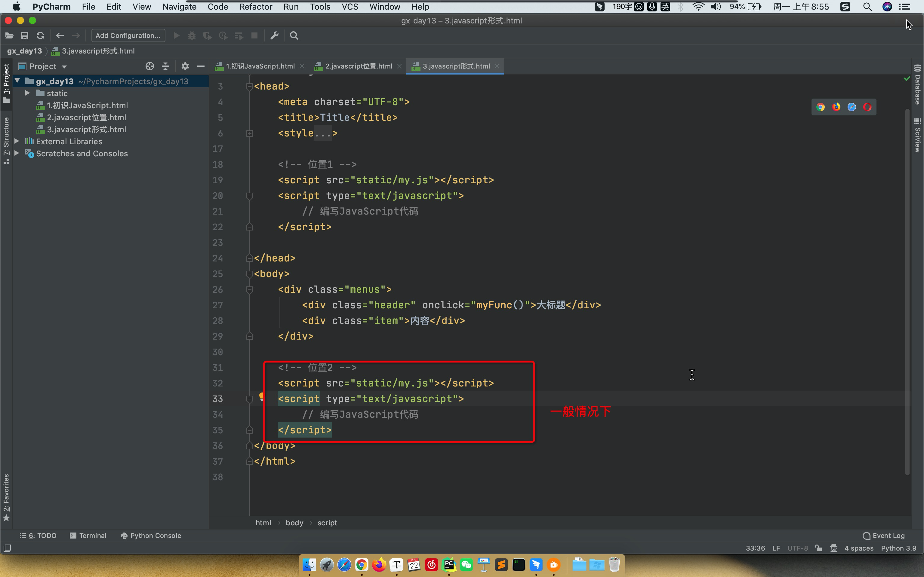This screenshot has height=577, width=924.
Task: Switch to the 2.javascript位置.html tab
Action: pyautogui.click(x=358, y=66)
